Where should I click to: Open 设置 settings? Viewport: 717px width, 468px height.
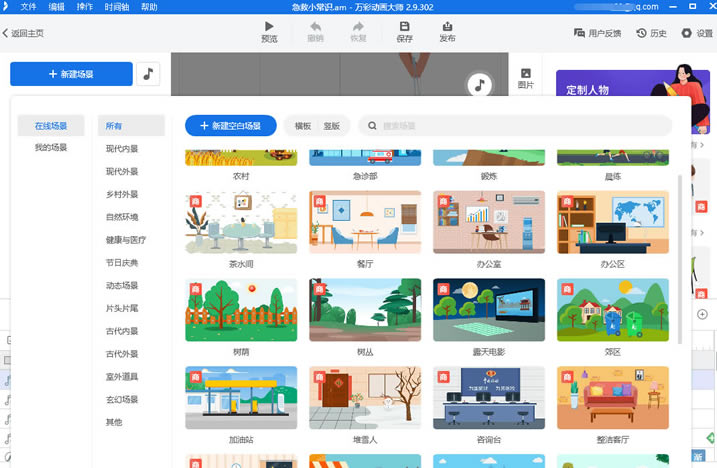[697, 33]
